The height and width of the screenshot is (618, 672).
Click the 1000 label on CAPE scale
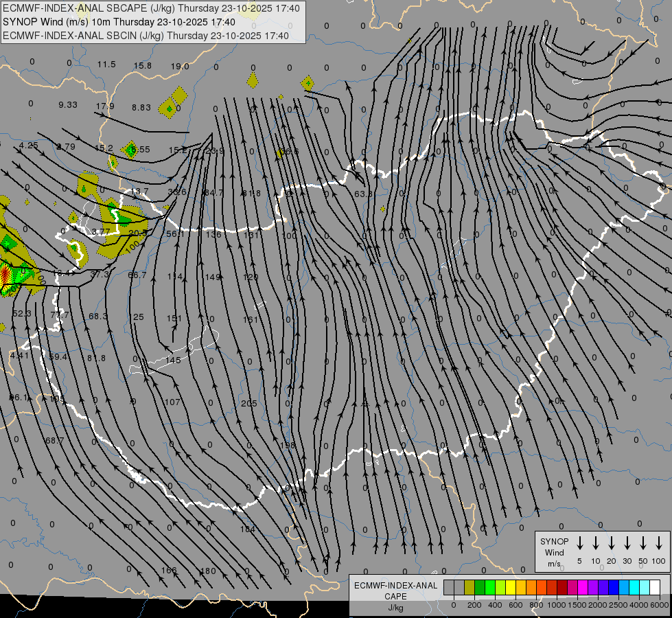coord(556,605)
